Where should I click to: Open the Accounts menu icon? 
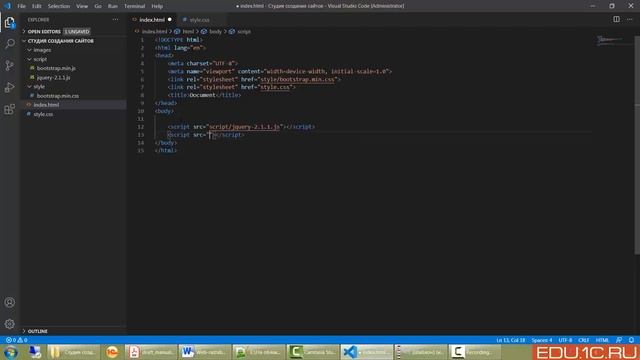tap(9, 302)
